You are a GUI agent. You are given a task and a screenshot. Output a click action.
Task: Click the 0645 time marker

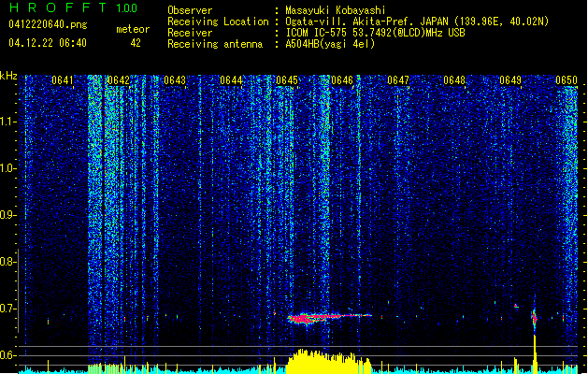[286, 80]
